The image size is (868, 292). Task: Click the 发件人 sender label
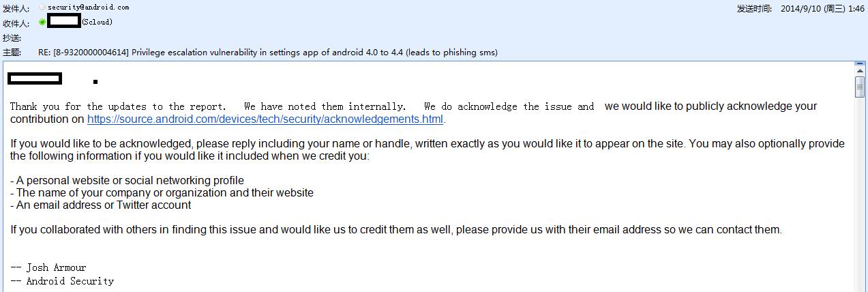point(15,8)
